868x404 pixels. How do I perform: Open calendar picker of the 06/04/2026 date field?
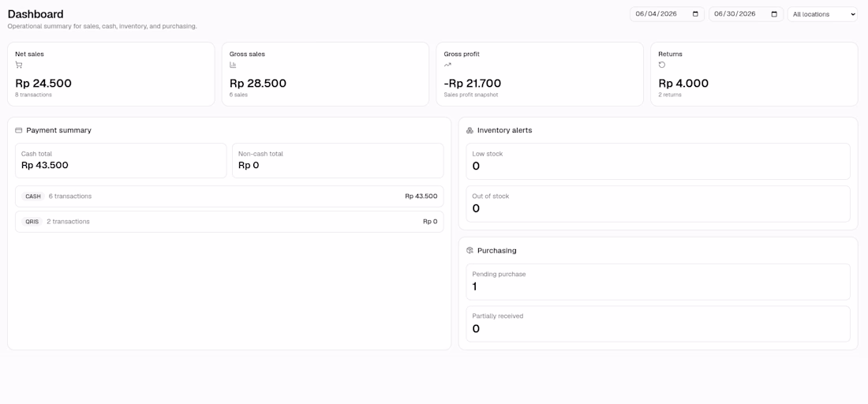(695, 14)
